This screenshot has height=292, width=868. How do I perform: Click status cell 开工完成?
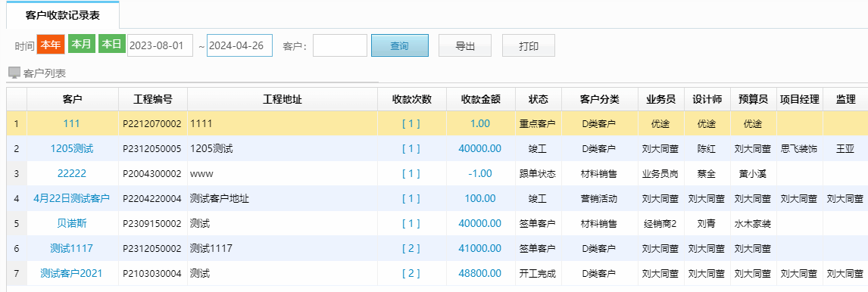pos(538,273)
